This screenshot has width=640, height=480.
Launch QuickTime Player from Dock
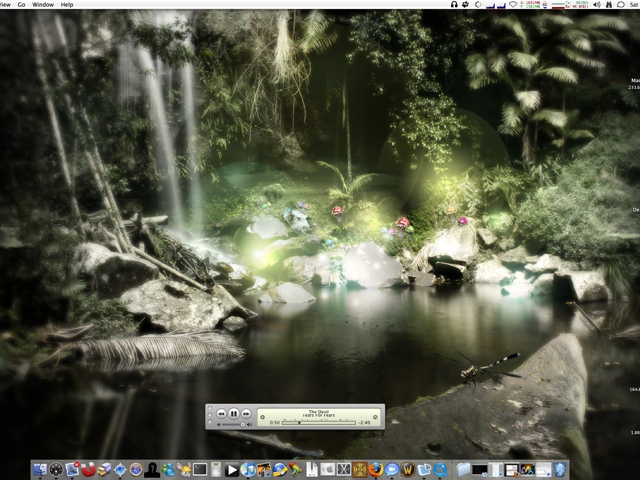(440, 470)
